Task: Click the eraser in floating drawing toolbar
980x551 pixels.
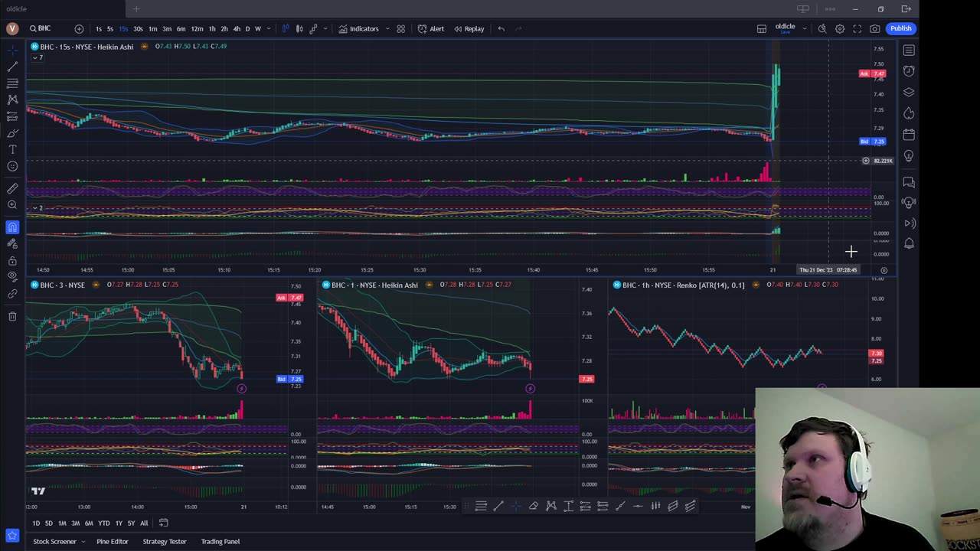Action: point(534,506)
